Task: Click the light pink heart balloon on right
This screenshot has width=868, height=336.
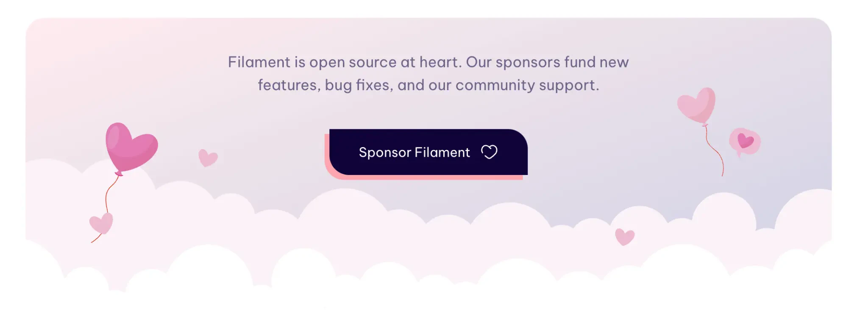Action: pos(697,105)
